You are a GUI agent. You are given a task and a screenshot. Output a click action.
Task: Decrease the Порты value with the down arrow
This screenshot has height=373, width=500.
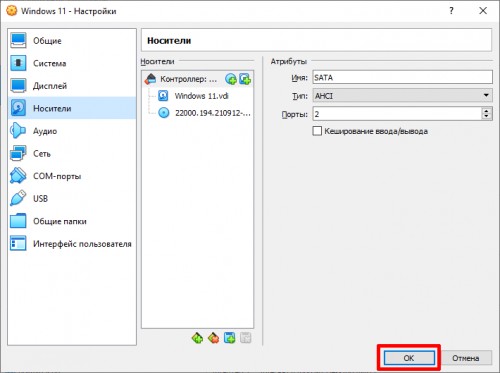(486, 117)
